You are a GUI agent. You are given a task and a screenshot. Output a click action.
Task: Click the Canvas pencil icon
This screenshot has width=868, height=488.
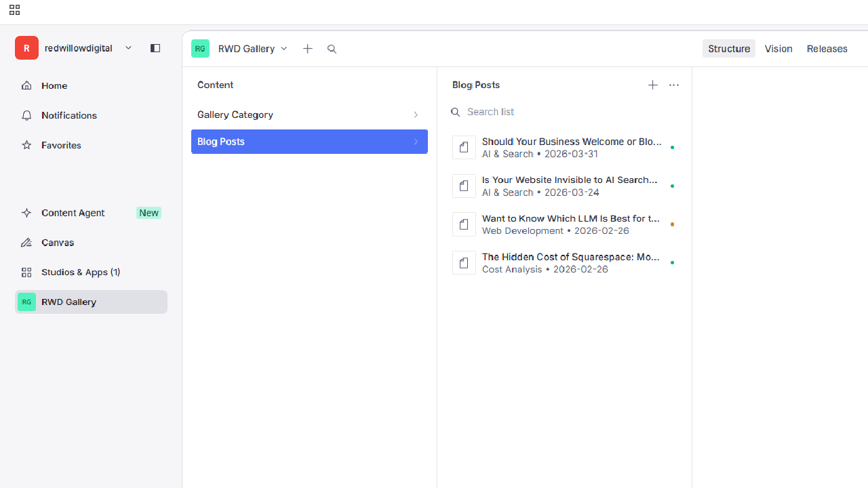tap(26, 243)
